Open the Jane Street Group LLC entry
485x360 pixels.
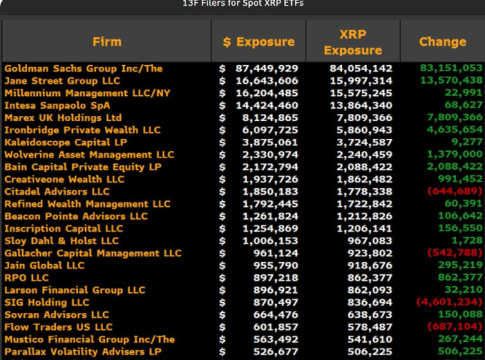(62, 81)
